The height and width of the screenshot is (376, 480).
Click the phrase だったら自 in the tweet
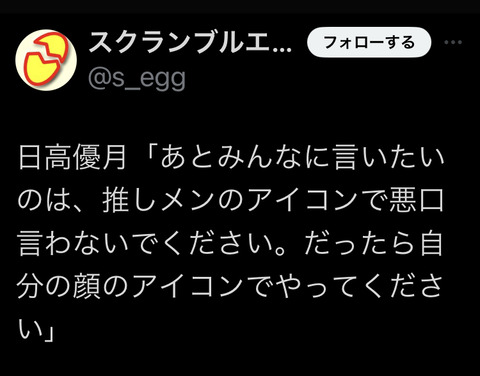(373, 243)
